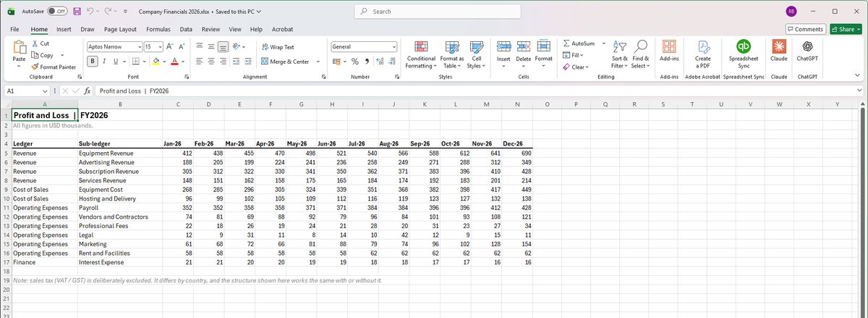Click the AutoSum sigma icon
Viewport: 868px width, 318px height.
click(567, 43)
